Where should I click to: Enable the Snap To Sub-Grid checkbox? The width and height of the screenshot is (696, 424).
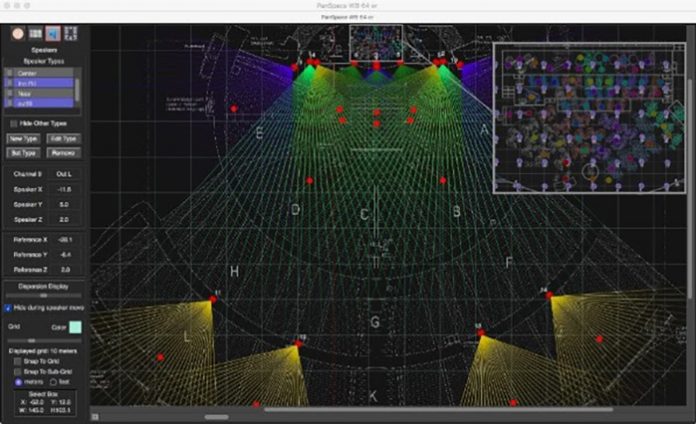click(x=17, y=372)
